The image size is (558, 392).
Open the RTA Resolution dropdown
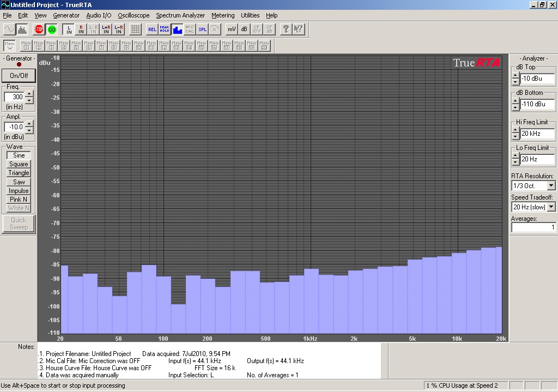(551, 186)
